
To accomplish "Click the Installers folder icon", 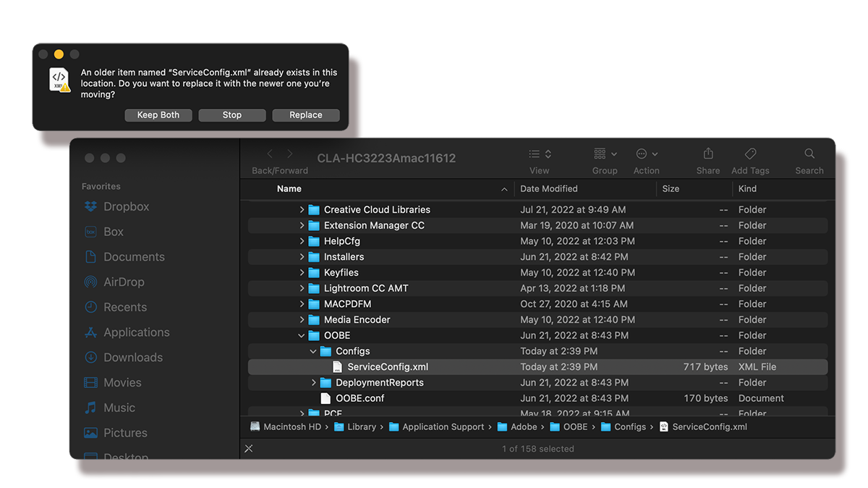I will (314, 257).
